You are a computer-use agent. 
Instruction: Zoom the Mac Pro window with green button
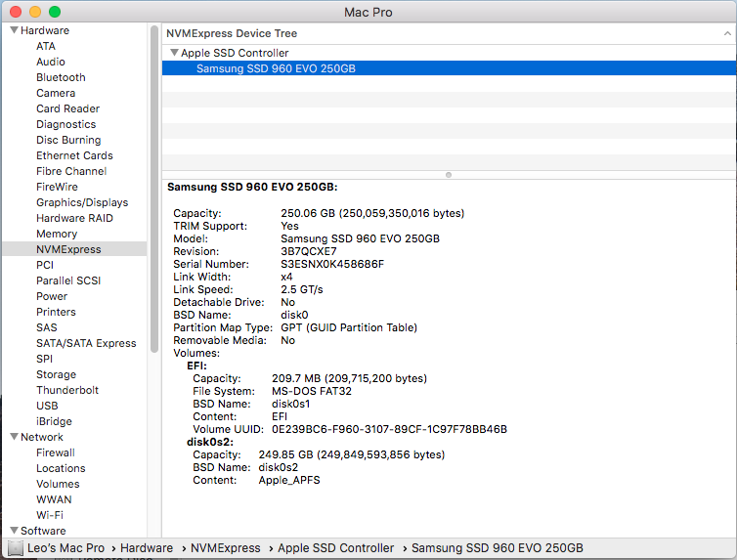(x=55, y=12)
